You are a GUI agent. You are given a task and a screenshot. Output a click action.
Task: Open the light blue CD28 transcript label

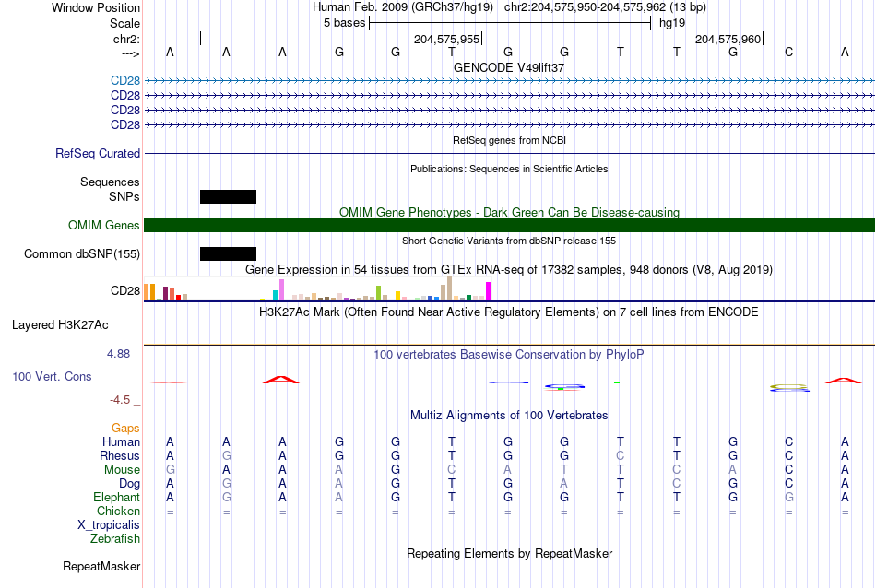[125, 80]
